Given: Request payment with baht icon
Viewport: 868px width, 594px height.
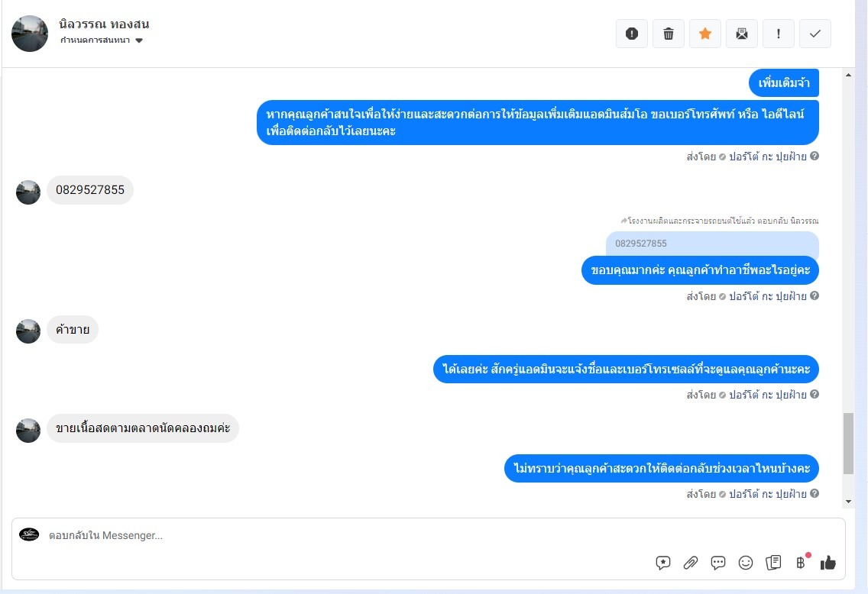Looking at the screenshot, I should [801, 563].
